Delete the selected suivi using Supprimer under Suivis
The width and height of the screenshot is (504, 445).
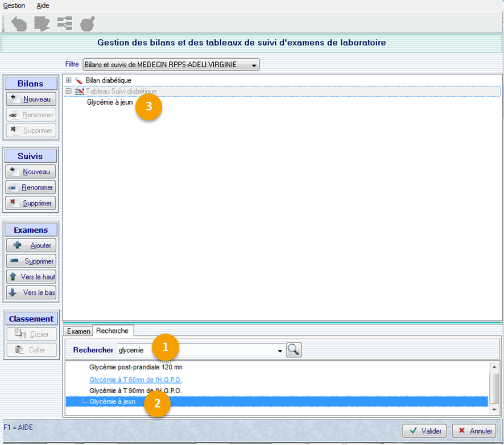[31, 203]
